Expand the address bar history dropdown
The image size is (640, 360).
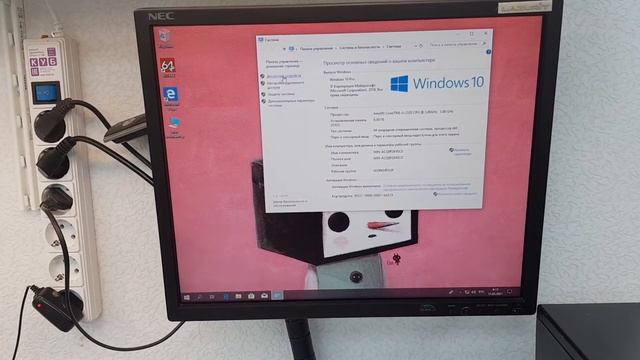[x=415, y=46]
